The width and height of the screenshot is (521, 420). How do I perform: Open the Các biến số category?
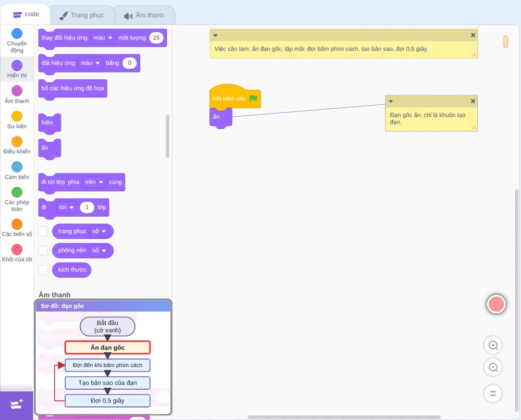tap(17, 228)
